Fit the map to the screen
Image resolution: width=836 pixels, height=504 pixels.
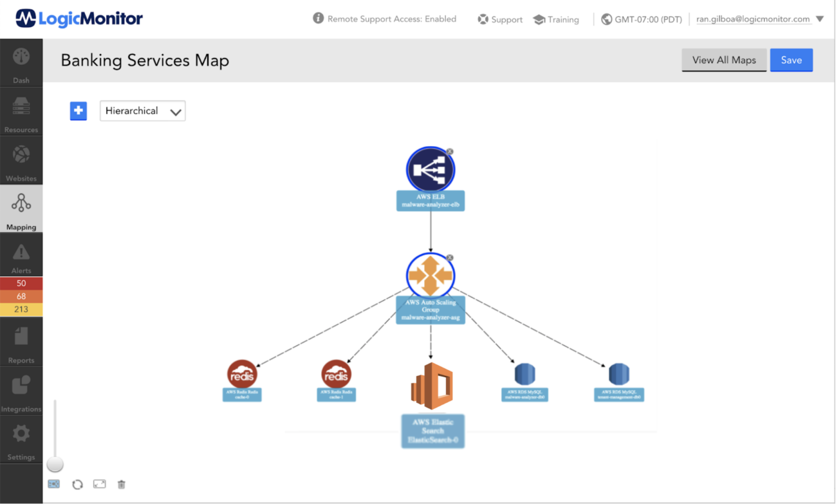tap(99, 484)
